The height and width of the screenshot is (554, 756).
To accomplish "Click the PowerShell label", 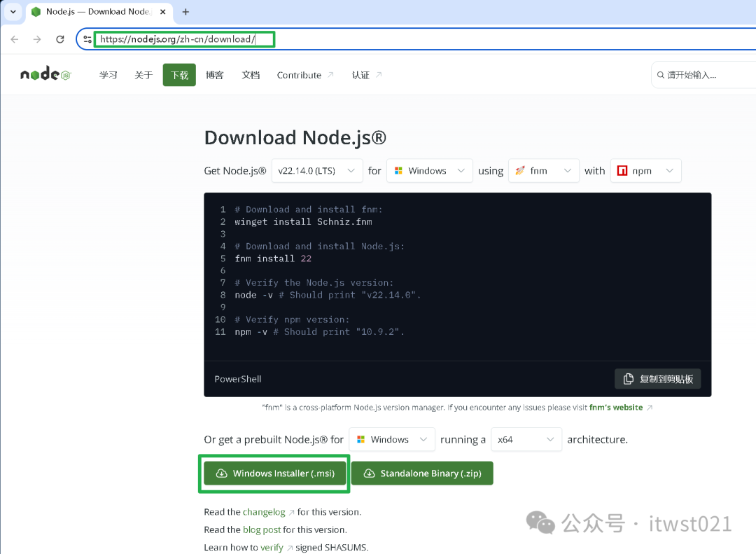I will coord(238,380).
